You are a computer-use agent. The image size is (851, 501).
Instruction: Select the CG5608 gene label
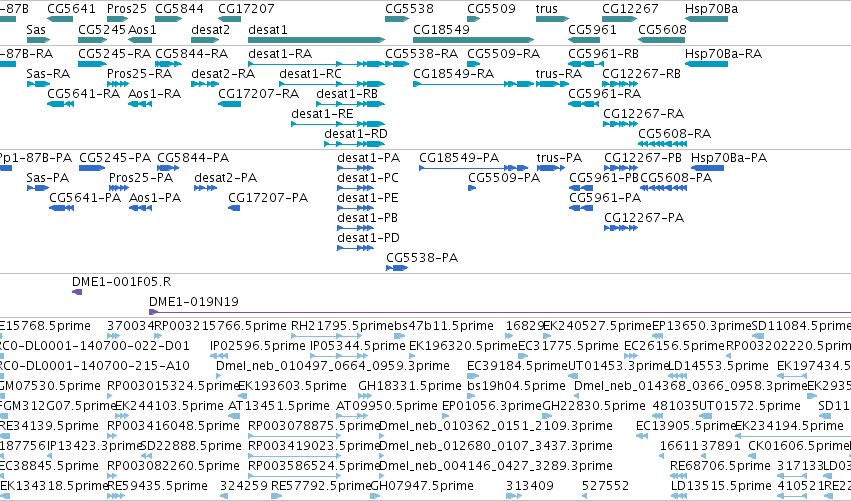tap(662, 30)
